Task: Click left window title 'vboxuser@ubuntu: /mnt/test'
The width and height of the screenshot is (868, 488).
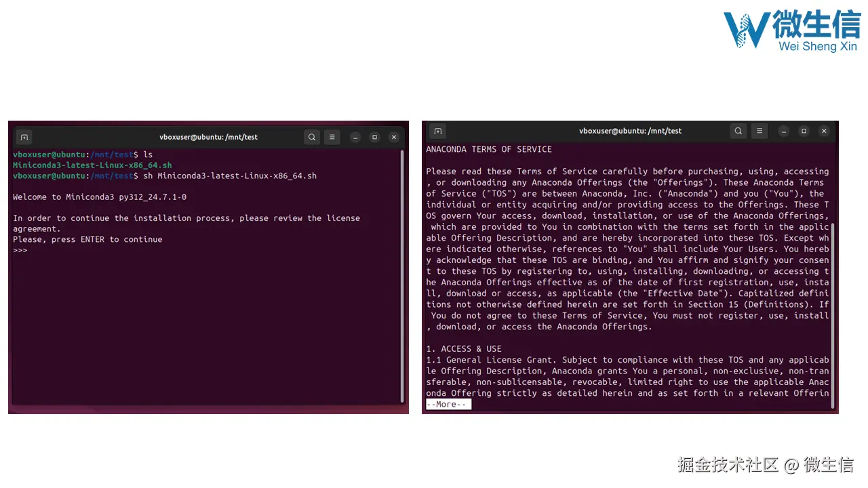Action: (209, 137)
